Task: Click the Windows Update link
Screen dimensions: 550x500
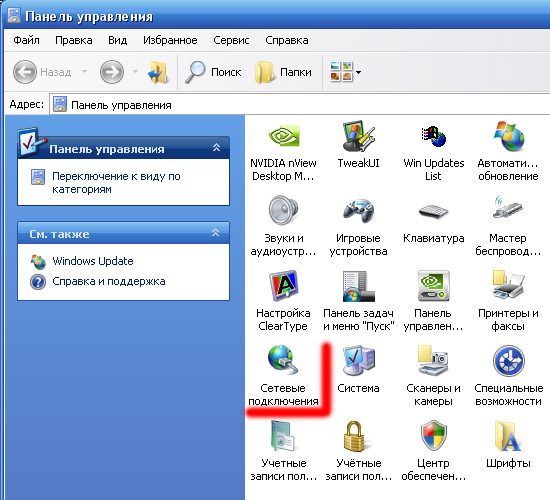Action: pos(93,261)
